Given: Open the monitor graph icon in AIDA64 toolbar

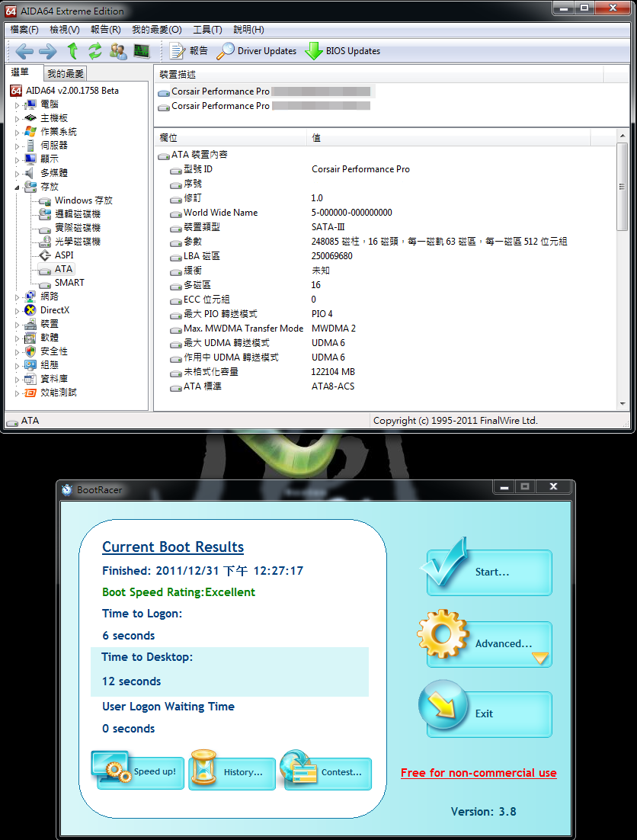Looking at the screenshot, I should [142, 51].
